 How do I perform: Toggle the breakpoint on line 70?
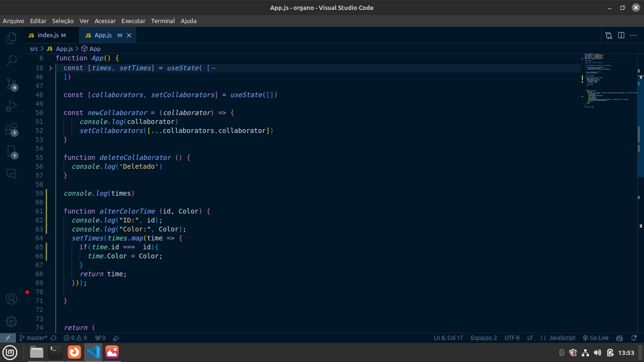27,292
